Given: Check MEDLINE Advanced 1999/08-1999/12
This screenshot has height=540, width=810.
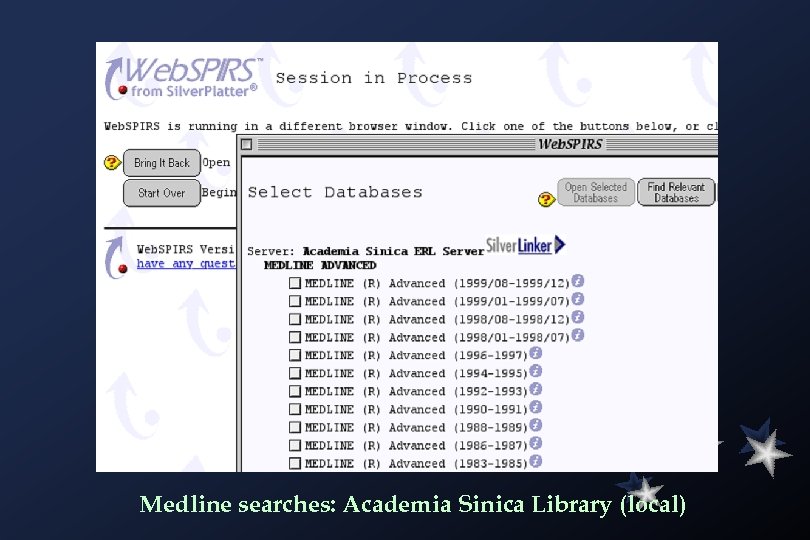Looking at the screenshot, I should pyautogui.click(x=294, y=283).
